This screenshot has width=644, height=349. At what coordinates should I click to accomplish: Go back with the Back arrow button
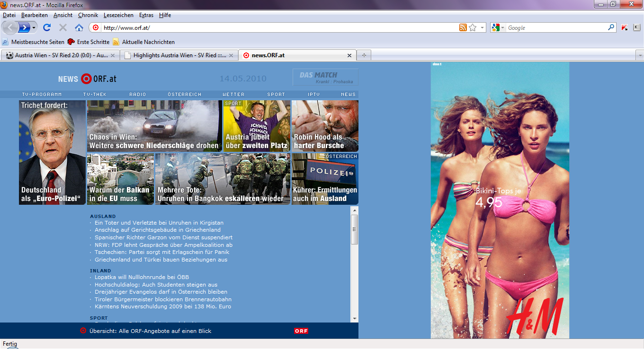coord(9,27)
